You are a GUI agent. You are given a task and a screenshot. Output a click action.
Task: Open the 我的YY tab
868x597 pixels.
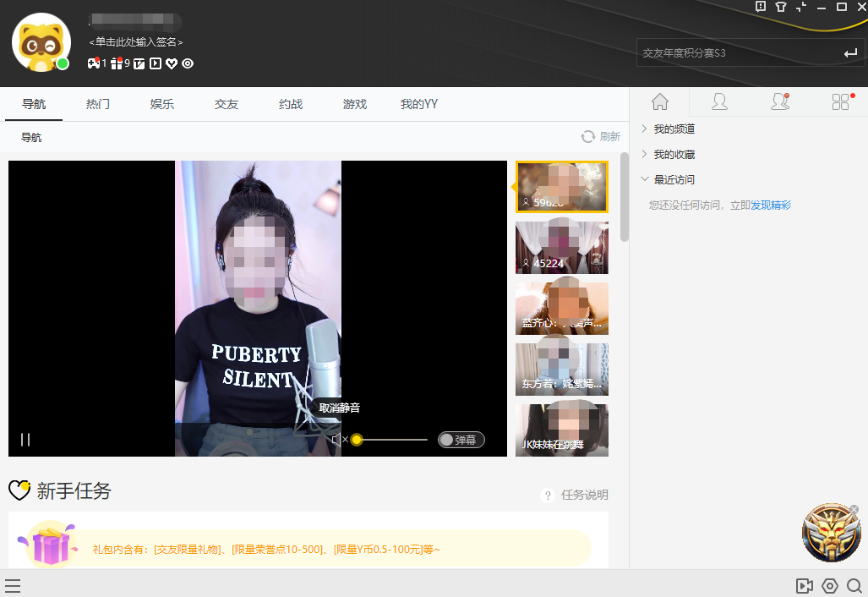point(418,103)
